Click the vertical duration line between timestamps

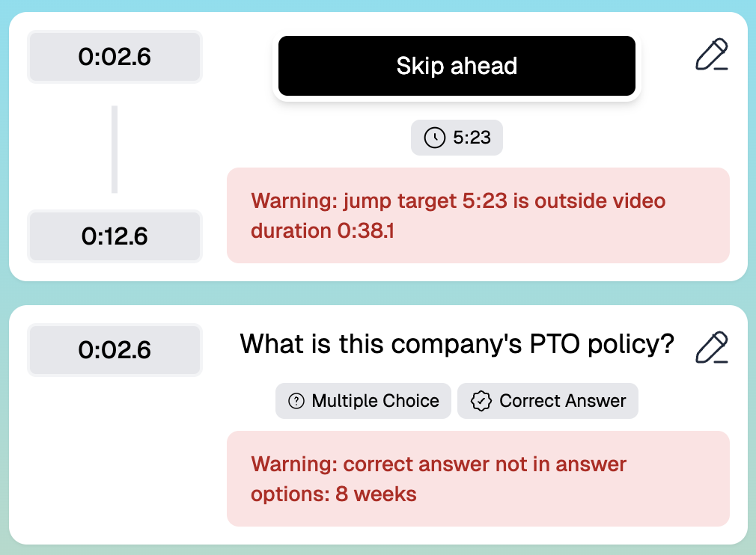114,147
